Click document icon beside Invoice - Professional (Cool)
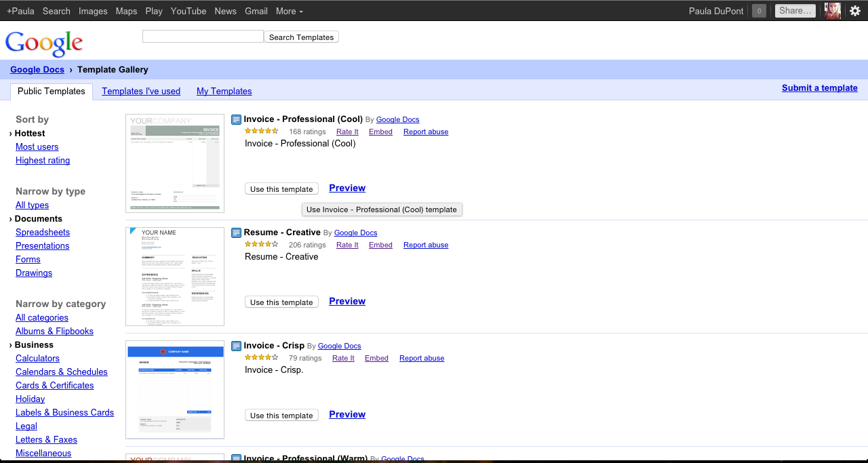The width and height of the screenshot is (868, 463). tap(236, 119)
